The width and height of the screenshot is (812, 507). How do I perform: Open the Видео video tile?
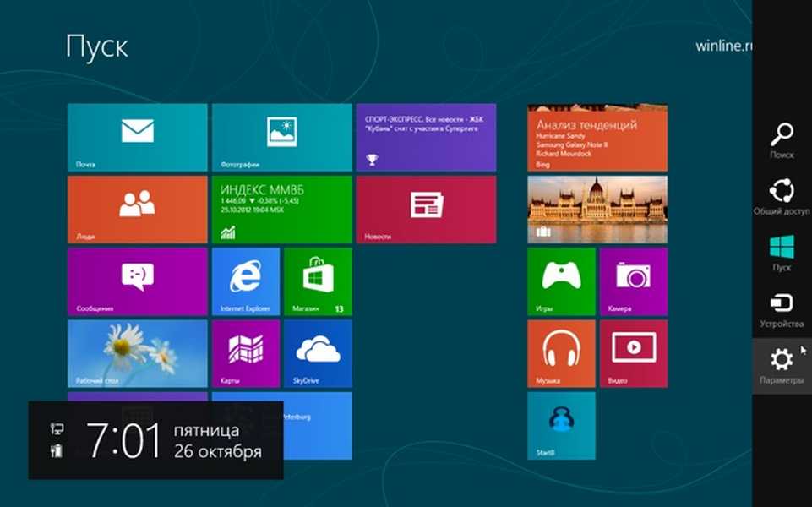634,353
